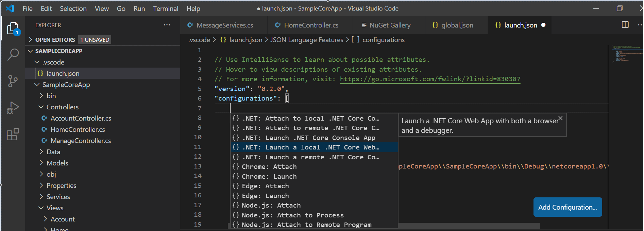Image resolution: width=644 pixels, height=231 pixels.
Task: Open the Run and Debug view
Action: pos(13,108)
